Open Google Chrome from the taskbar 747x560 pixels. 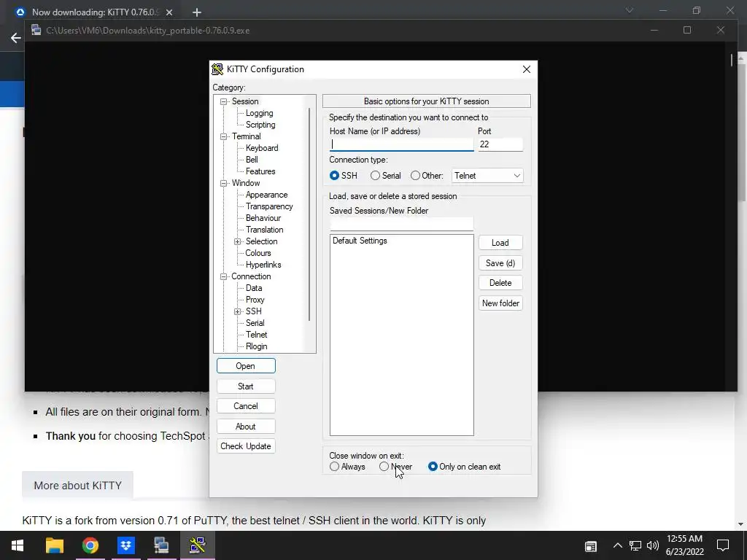click(90, 545)
